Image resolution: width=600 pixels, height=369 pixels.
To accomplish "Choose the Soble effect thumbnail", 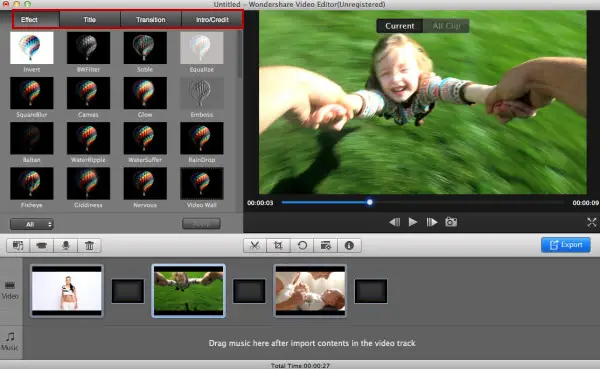I will click(145, 48).
